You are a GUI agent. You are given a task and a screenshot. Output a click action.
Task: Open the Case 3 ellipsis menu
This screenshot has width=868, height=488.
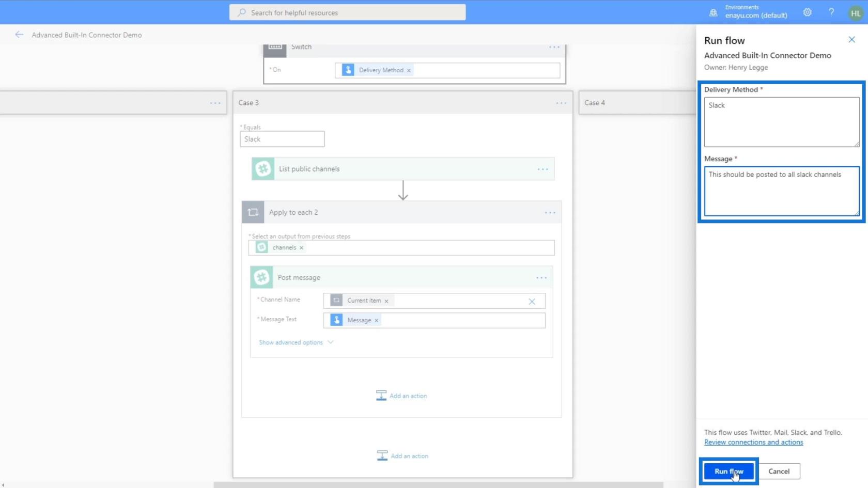561,103
